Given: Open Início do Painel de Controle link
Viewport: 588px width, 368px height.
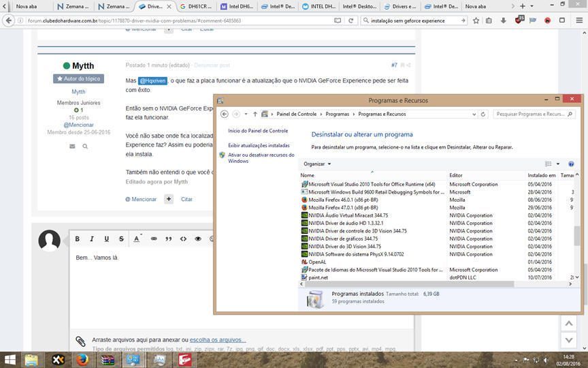Looking at the screenshot, I should pos(258,131).
